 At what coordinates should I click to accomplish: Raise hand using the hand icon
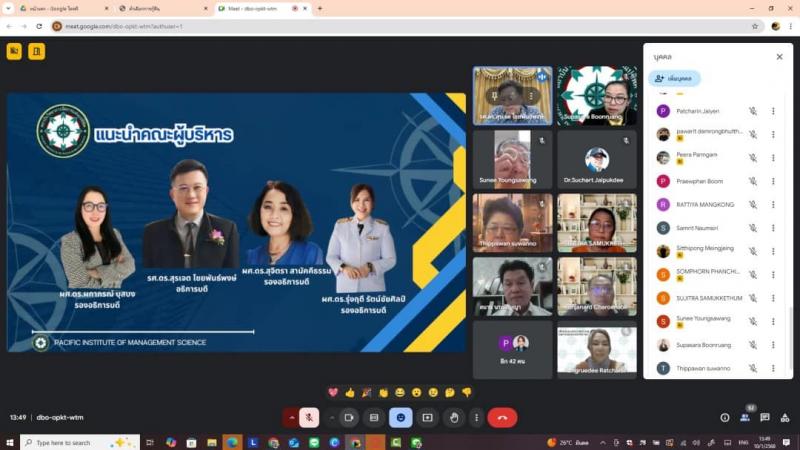454,417
